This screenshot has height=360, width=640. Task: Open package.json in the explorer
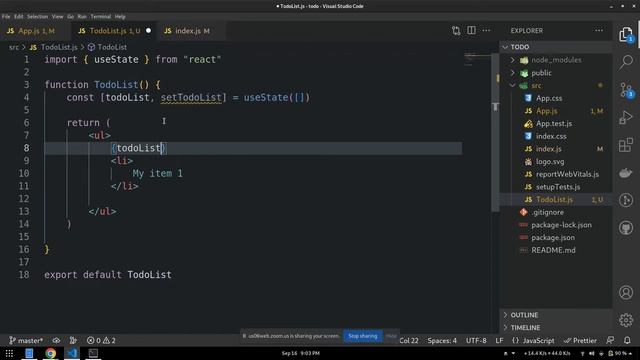tap(556, 238)
